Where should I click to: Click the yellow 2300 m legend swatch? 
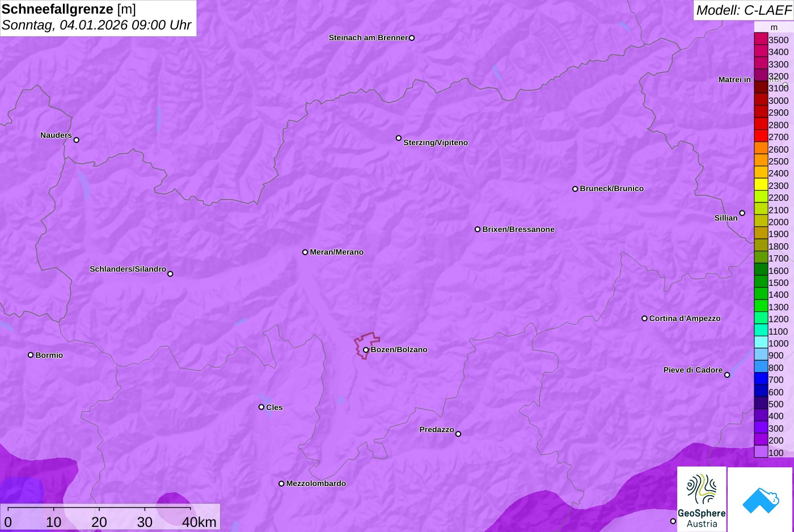[x=761, y=185]
